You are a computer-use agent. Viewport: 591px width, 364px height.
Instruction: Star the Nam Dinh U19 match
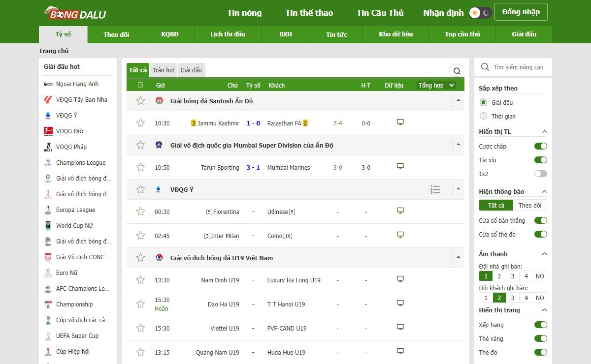click(140, 280)
